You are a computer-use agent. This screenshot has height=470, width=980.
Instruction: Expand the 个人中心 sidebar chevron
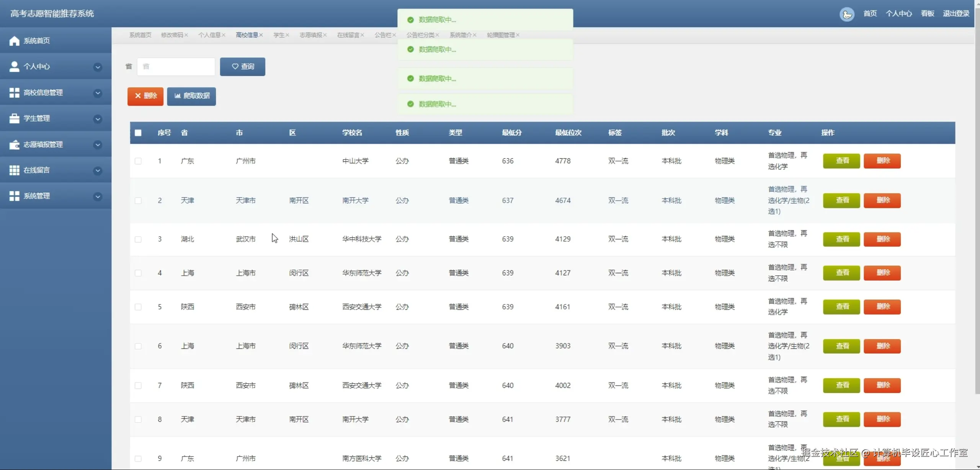[x=98, y=67]
